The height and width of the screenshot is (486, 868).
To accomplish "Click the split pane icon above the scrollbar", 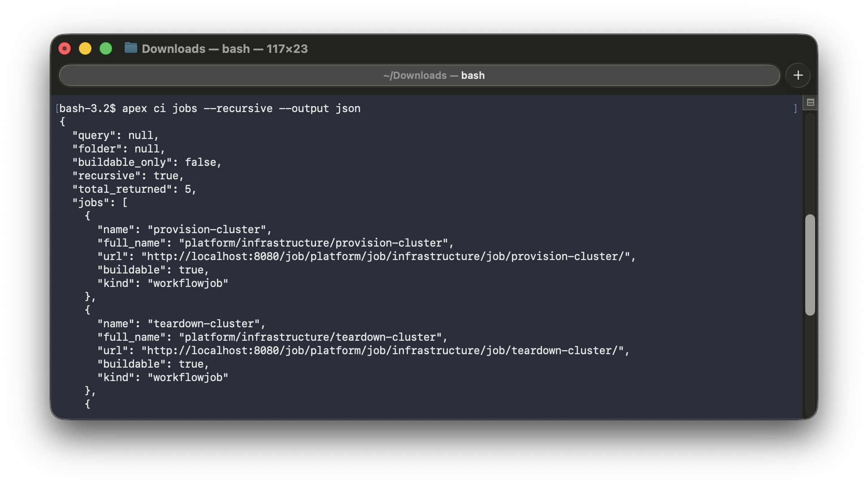I will 810,103.
